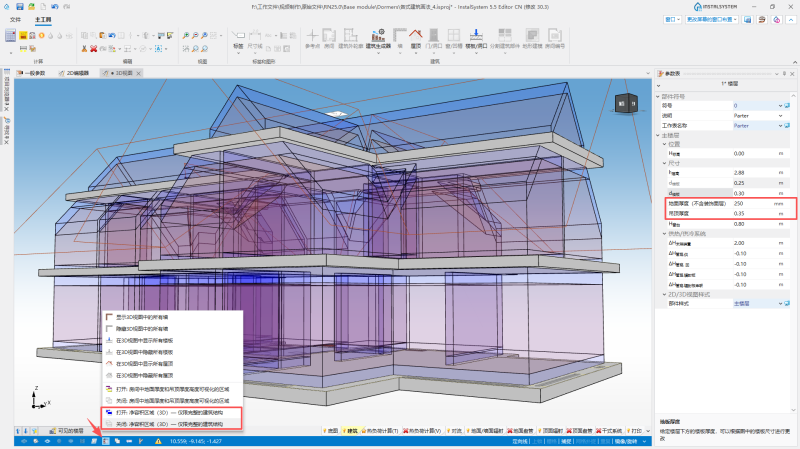Screen dimensions: 800x449
Task: Collapse the 部件符号 section
Action: (658, 96)
